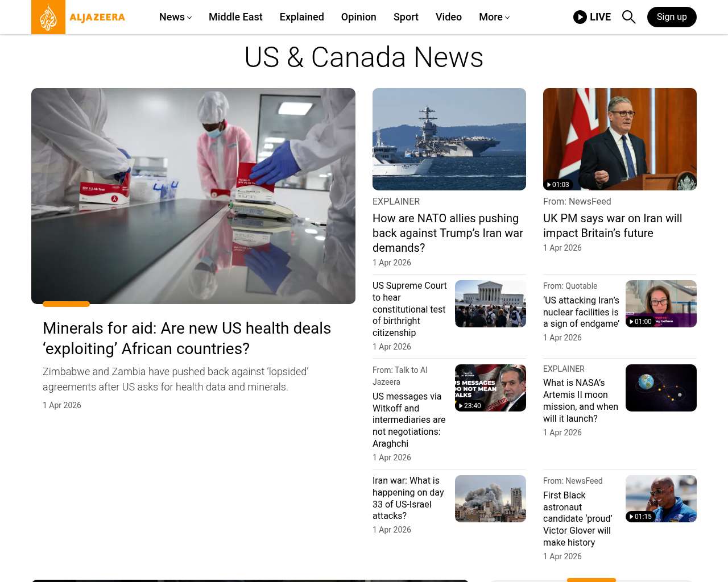Read the NATO allies Iran war explainer
728x582 pixels.
pos(448,233)
